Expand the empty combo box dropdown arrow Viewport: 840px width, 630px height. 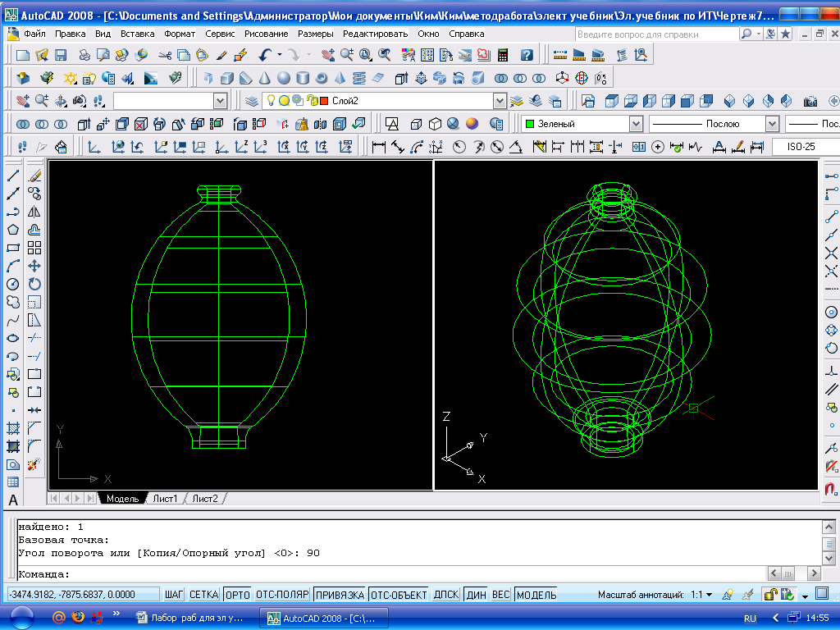tap(220, 101)
